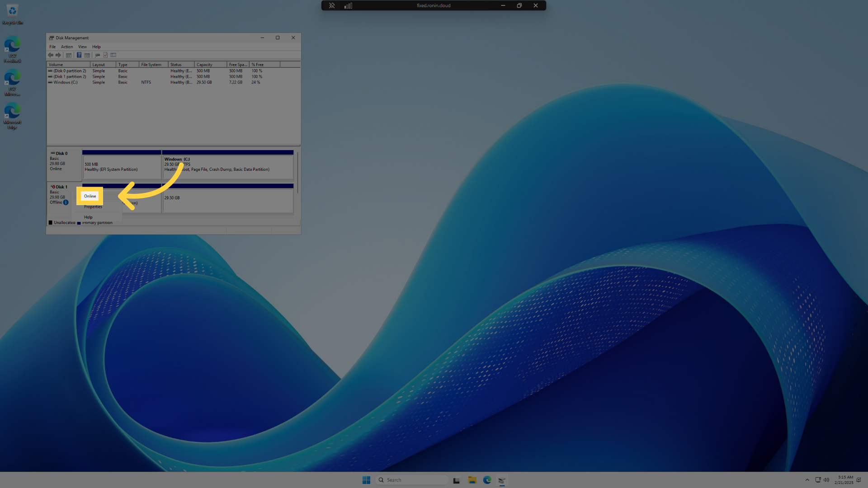Viewport: 868px width, 488px height.
Task: Sort by the Type column header
Action: pyautogui.click(x=127, y=65)
